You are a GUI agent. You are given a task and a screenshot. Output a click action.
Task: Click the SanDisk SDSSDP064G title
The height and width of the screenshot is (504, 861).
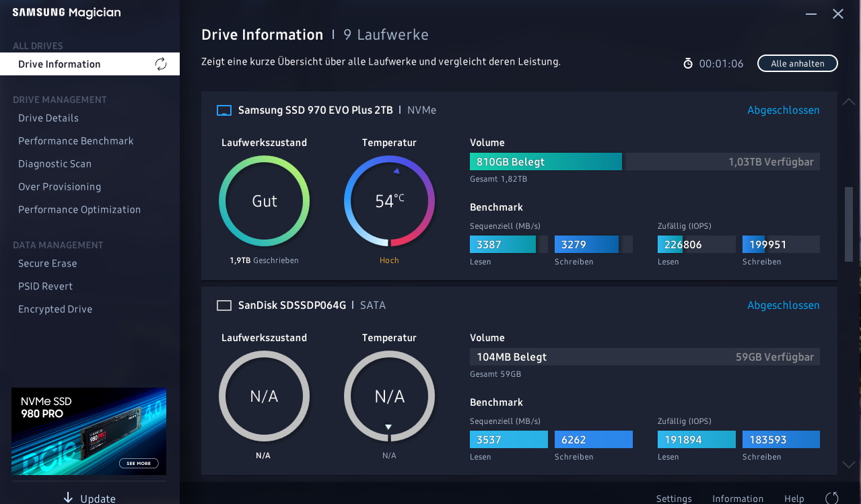coord(291,305)
